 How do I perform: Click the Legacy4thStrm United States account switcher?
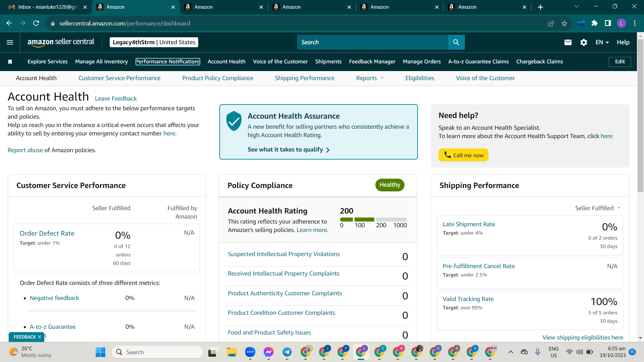(154, 42)
